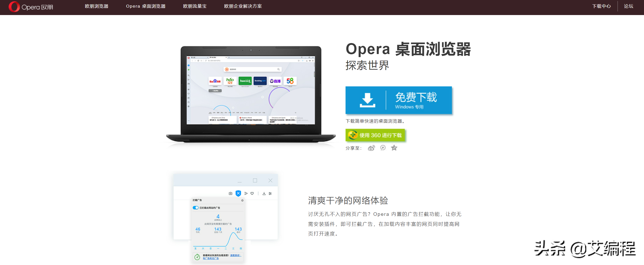
Task: Click the maximize square icon in the illustration window
Action: click(255, 180)
